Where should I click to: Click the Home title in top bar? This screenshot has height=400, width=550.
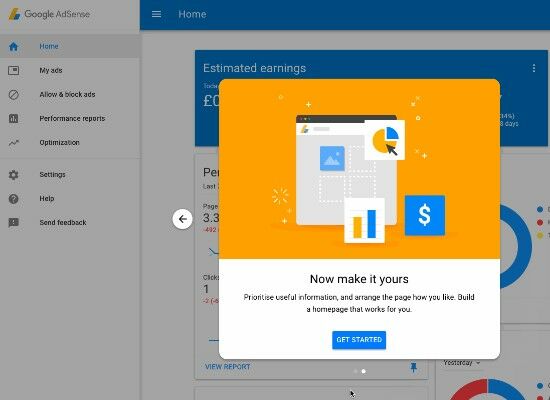192,14
